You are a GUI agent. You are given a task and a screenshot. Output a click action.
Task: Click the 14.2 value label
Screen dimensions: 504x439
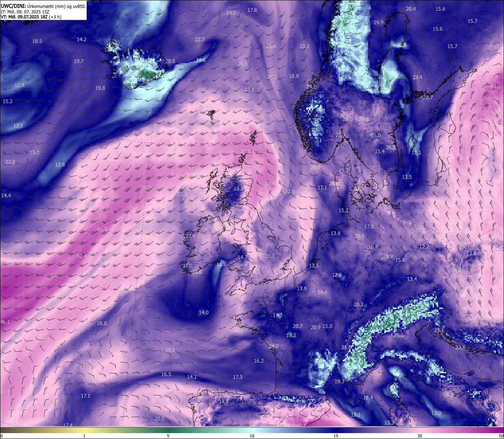click(x=82, y=39)
